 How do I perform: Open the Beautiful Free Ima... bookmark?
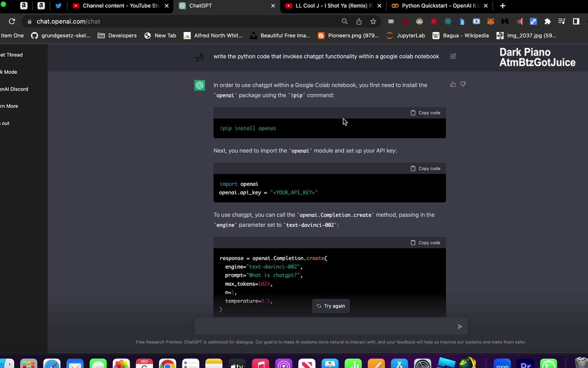(x=280, y=35)
